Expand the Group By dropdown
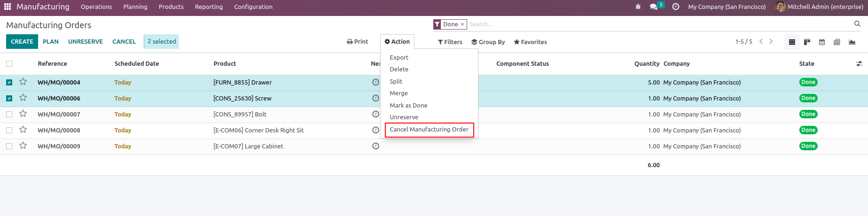The width and height of the screenshot is (868, 216). tap(488, 42)
